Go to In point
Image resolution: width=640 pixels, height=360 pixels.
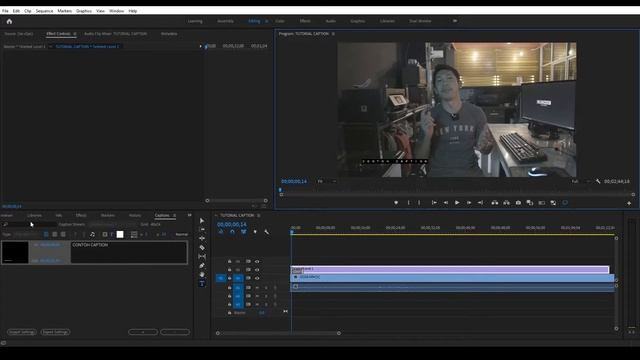434,203
